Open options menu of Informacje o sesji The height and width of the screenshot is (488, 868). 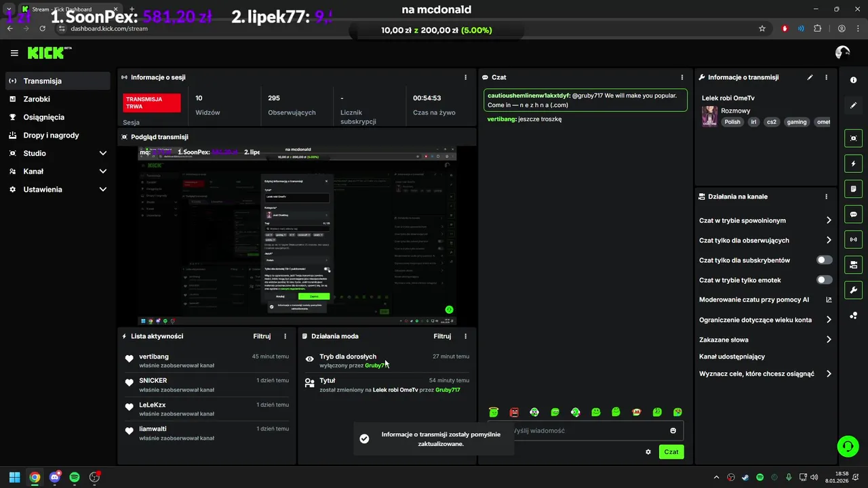pyautogui.click(x=465, y=77)
